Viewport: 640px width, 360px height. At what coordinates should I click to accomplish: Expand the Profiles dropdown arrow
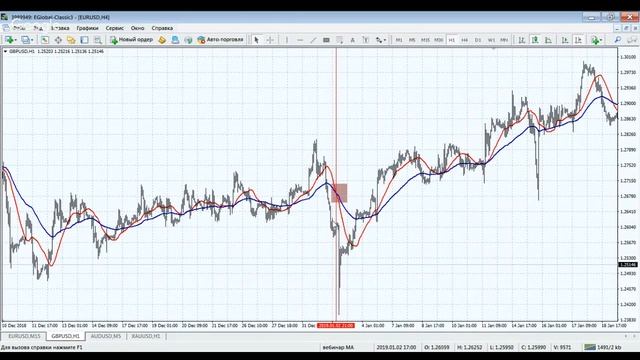tap(32, 40)
